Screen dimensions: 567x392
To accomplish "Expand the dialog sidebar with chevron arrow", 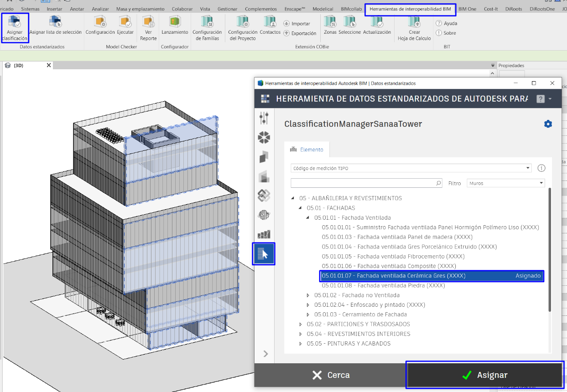I will tap(265, 354).
